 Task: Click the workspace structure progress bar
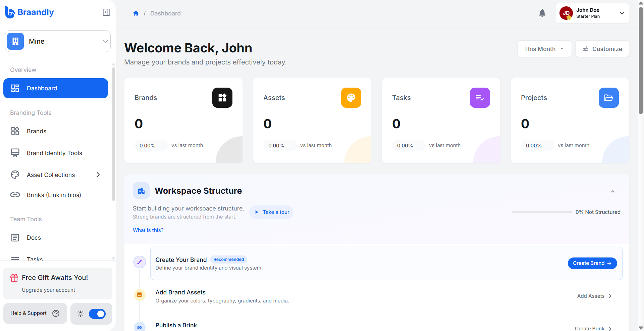[x=542, y=212]
